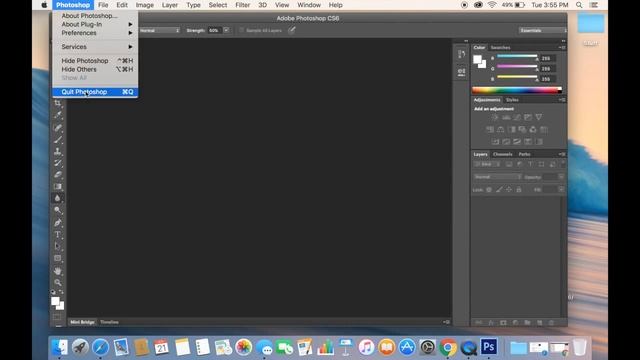This screenshot has width=640, height=360.
Task: Click the color spectrum ramp
Action: (x=517, y=90)
